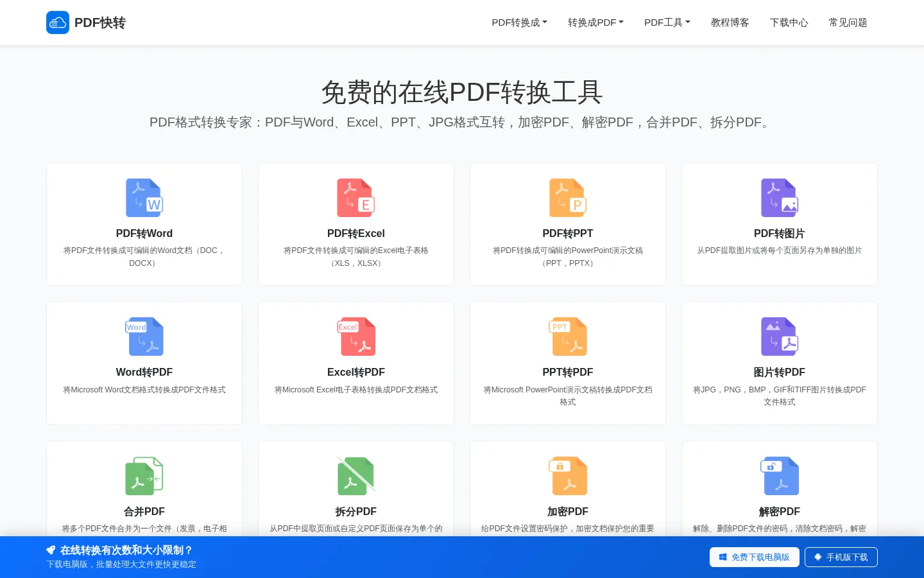
Task: Open the PDF转图片 title link
Action: click(x=780, y=233)
